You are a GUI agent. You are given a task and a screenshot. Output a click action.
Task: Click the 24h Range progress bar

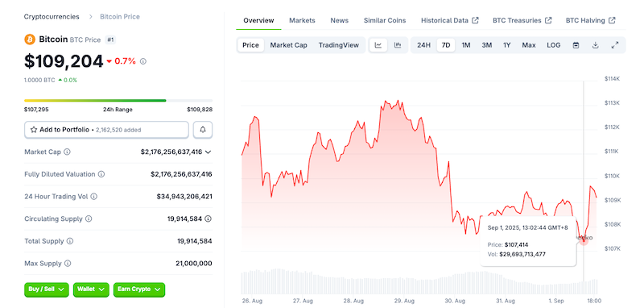(118, 100)
